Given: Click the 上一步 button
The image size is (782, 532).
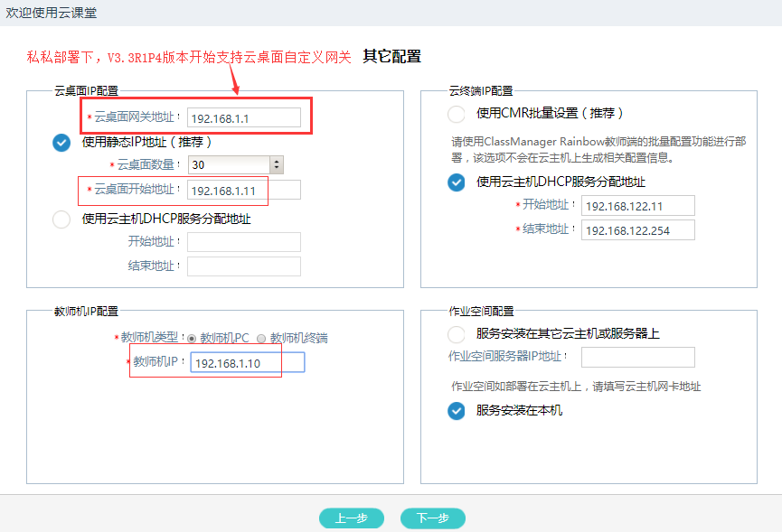Looking at the screenshot, I should point(351,518).
